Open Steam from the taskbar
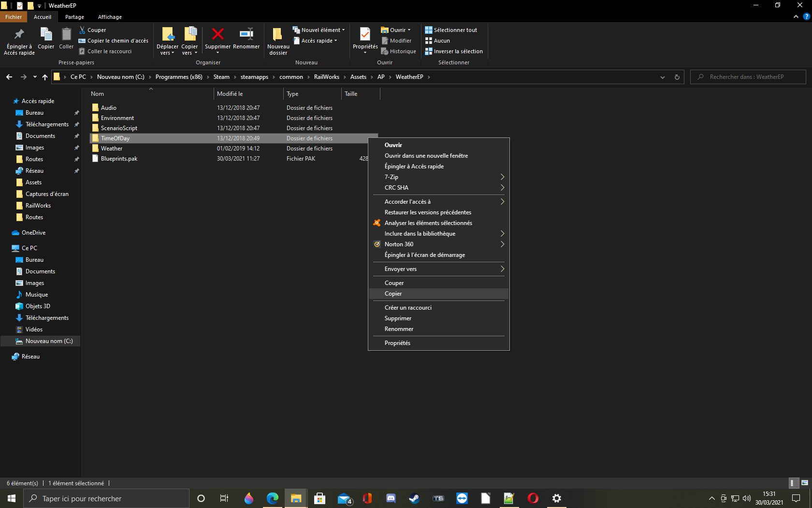Screen dimensions: 812x508 (x=415, y=498)
